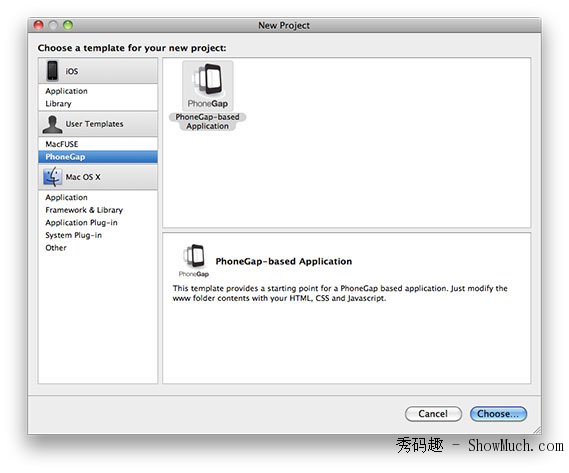Select System Plug-in category
Image resolution: width=569 pixels, height=473 pixels.
98,235
